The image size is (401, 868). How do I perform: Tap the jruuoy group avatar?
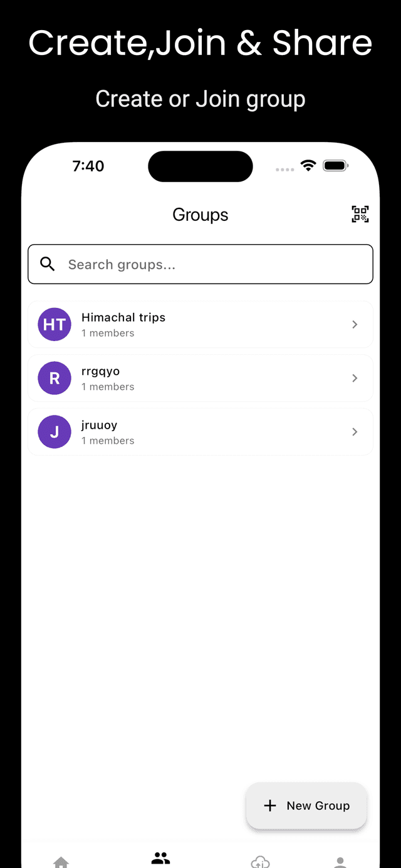click(x=55, y=432)
